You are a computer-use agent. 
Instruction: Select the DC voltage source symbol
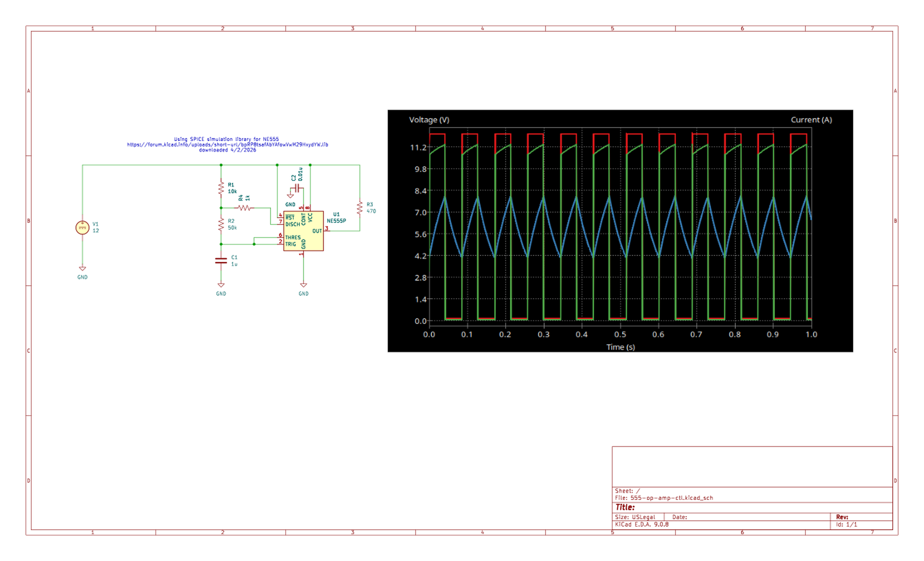pyautogui.click(x=82, y=228)
